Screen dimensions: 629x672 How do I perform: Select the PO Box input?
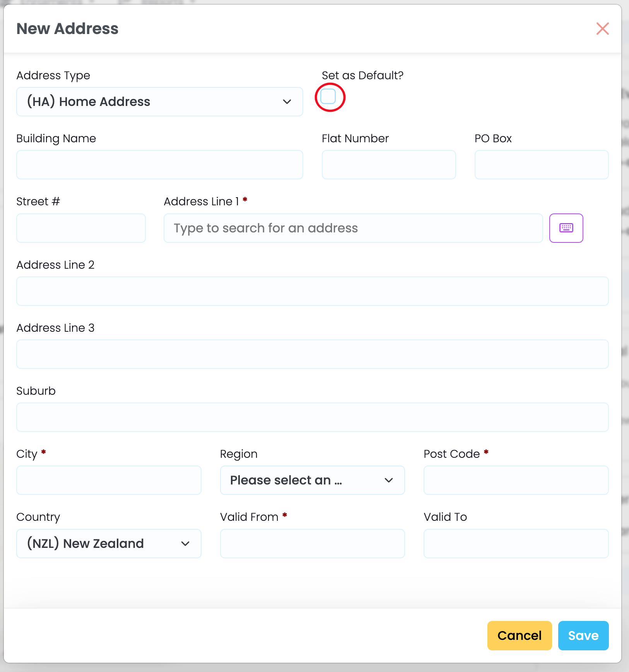[x=541, y=165]
